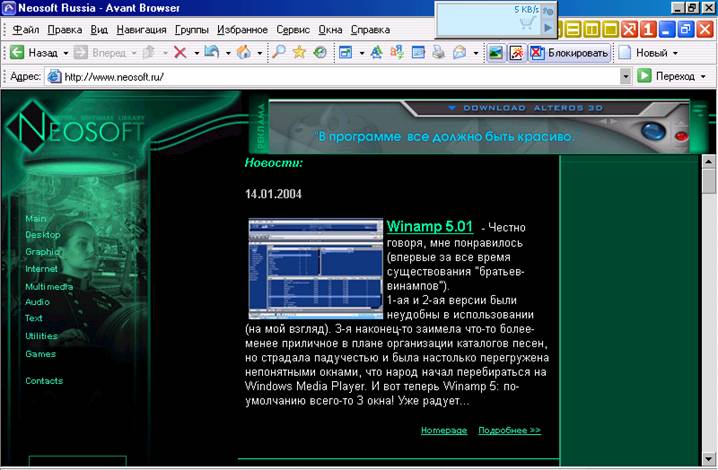Click the Download Alteros 3D banner
Screen dimensions: 718x470
tap(479, 126)
